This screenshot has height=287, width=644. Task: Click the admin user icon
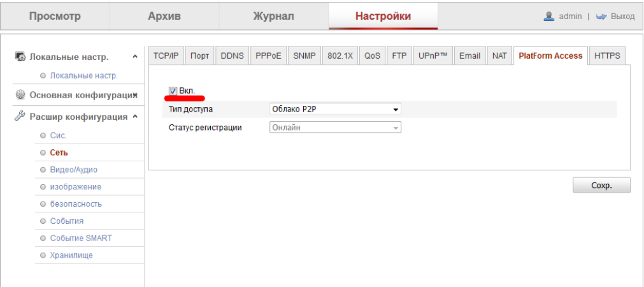pos(549,16)
